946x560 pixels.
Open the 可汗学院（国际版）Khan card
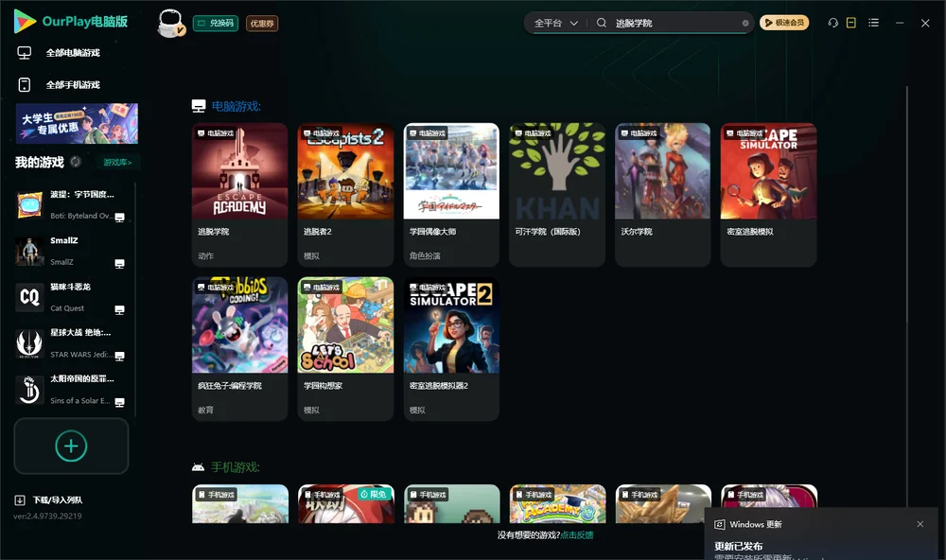coord(557,194)
